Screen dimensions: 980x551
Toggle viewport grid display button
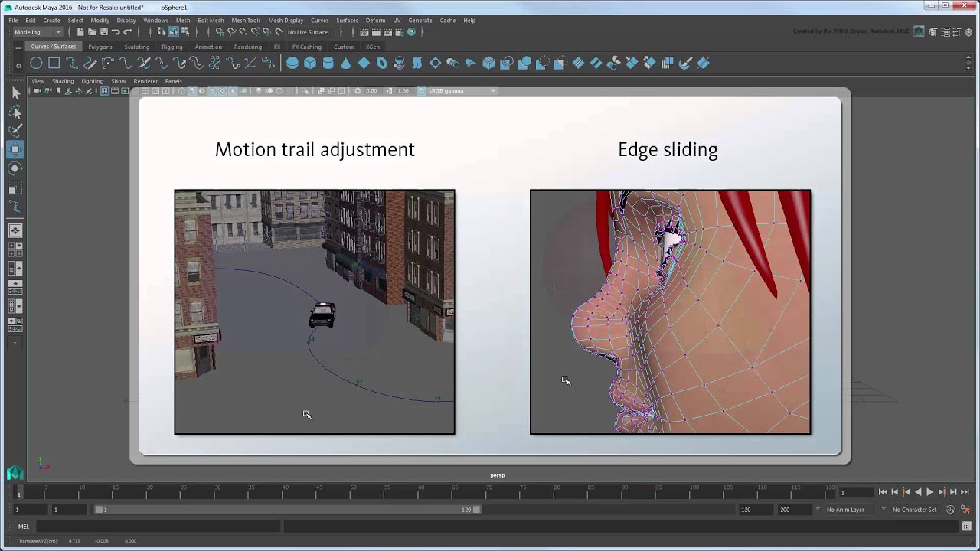[105, 91]
